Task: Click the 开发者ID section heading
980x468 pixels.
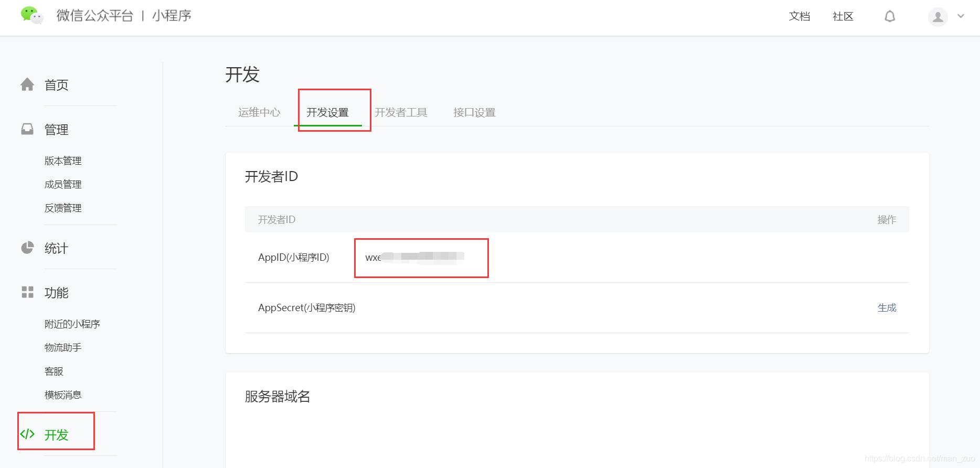Action: [x=271, y=176]
